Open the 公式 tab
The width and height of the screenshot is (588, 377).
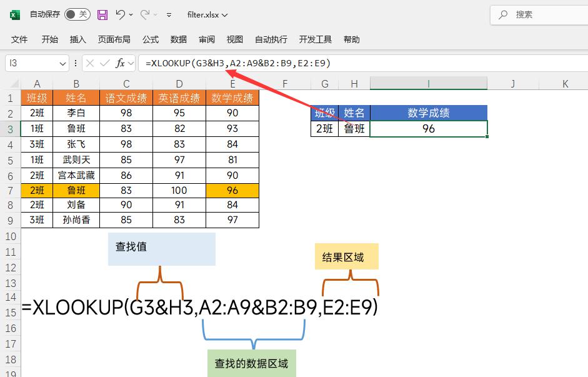(151, 39)
